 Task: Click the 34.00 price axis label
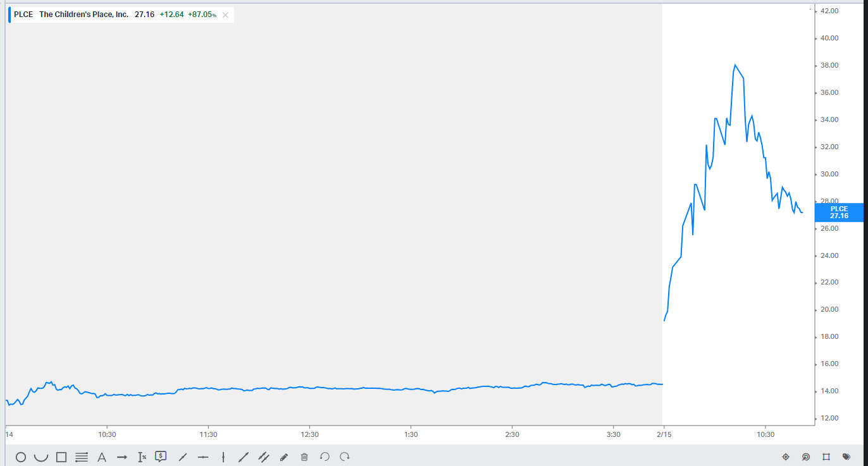[x=829, y=120]
